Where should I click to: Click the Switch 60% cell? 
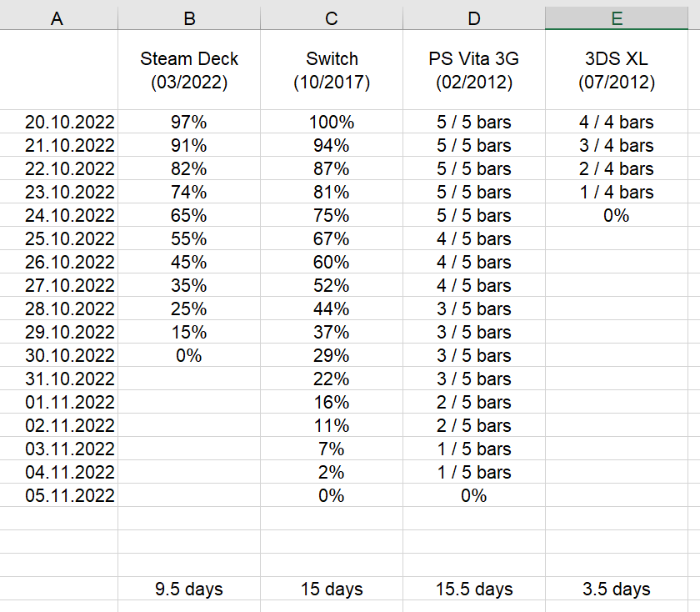coord(332,262)
